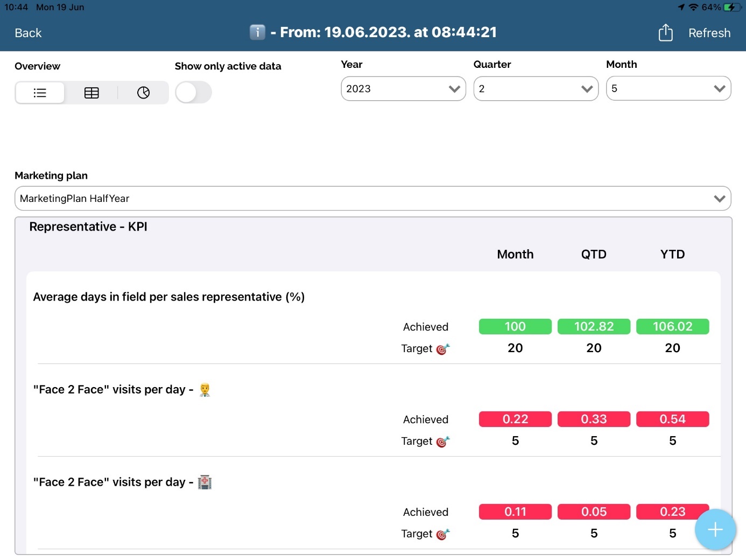This screenshot has width=746, height=560.
Task: Tap the share/export icon
Action: 665,33
